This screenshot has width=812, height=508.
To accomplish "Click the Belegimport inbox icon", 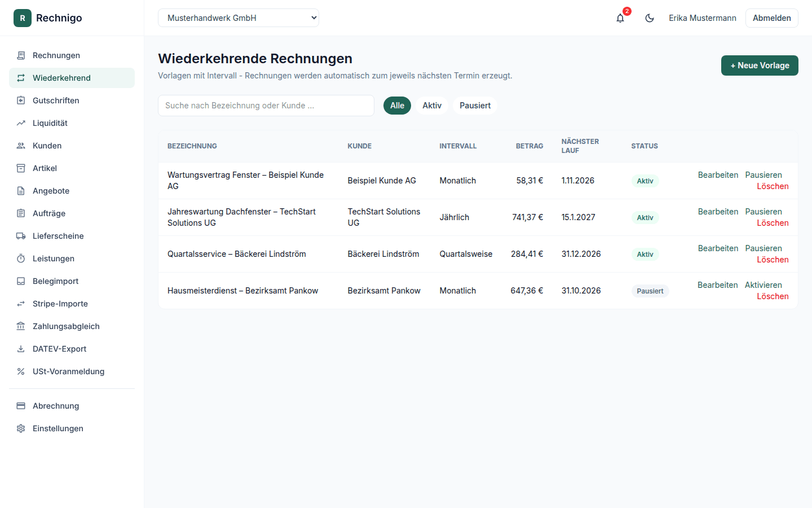I will click(x=21, y=281).
